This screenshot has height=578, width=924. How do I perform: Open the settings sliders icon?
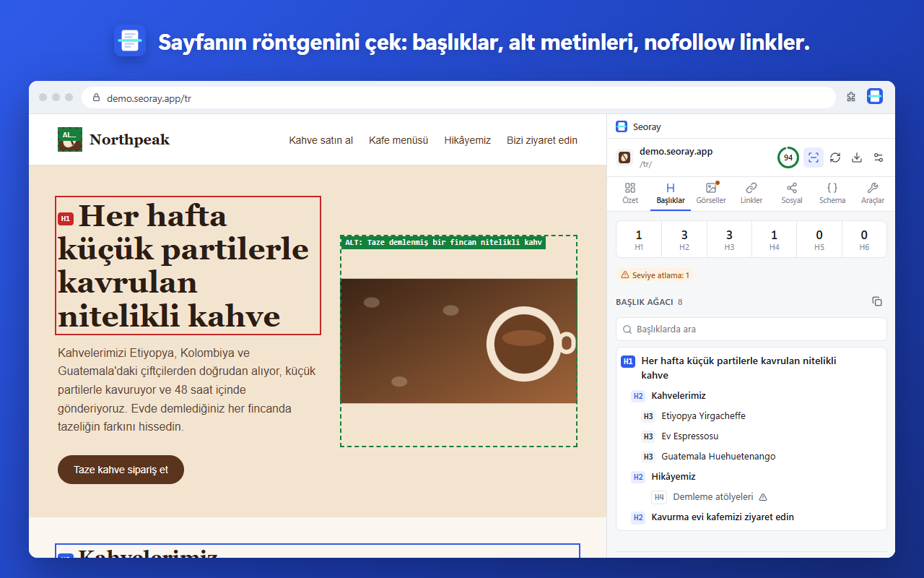click(x=879, y=158)
